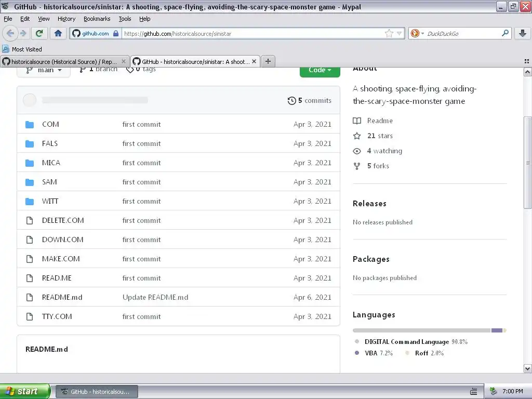Open the home page via the house icon

point(58,33)
